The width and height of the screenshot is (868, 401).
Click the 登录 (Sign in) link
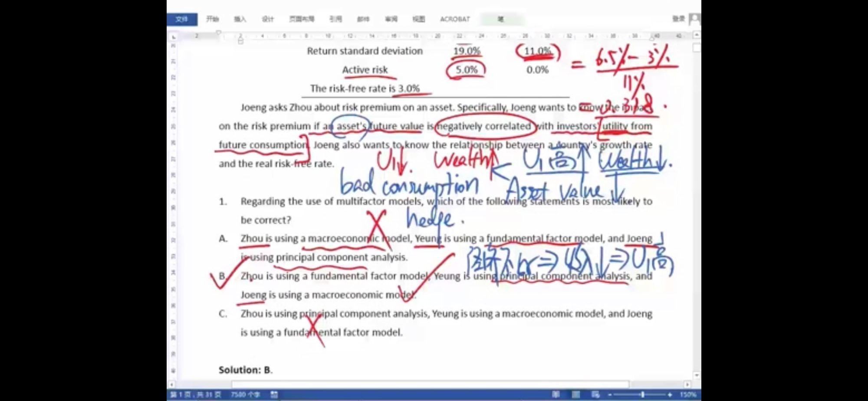click(x=678, y=19)
